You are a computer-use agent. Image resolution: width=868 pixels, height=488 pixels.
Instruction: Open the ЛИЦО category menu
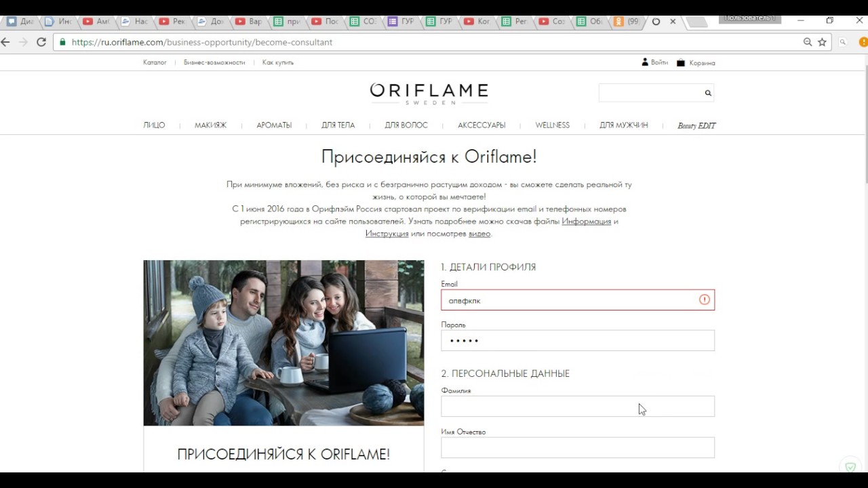[154, 125]
